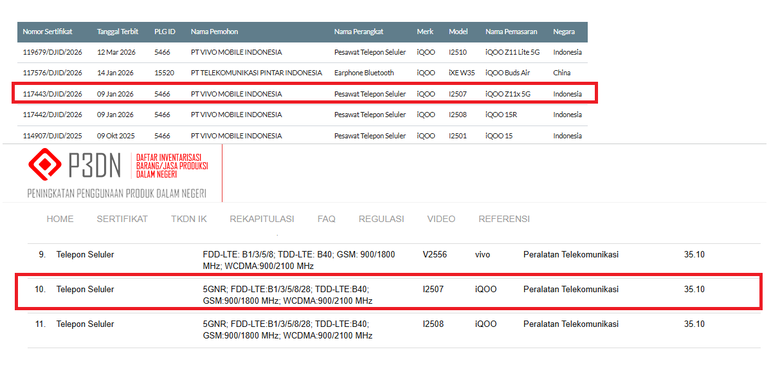Click marketing name iQOO Z11 Lite 5G
Viewport: 780px width, 390px height.
coord(512,52)
